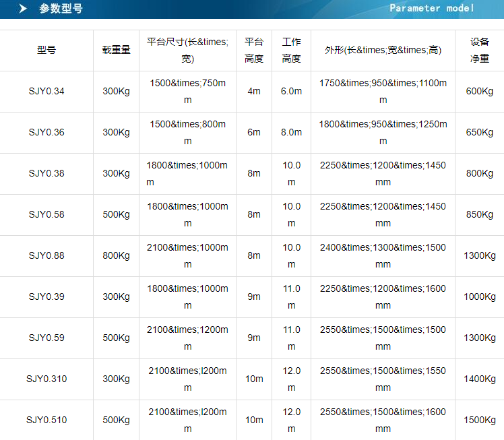The image size is (504, 440).
Task: Click platform size cell in SJY0.88 row
Action: pyautogui.click(x=188, y=256)
